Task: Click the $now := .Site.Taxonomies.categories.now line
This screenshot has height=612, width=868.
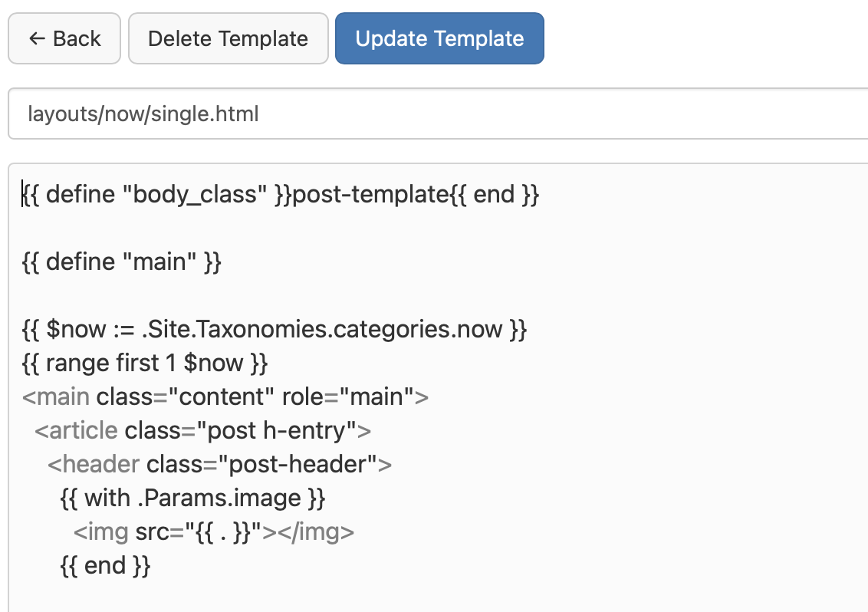Action: coord(275,329)
